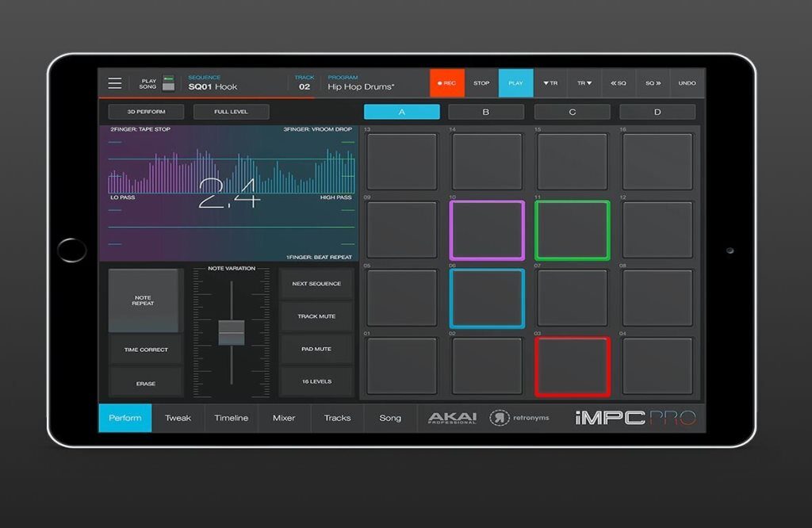Tap drum pad 15
812x528 pixels.
point(573,162)
